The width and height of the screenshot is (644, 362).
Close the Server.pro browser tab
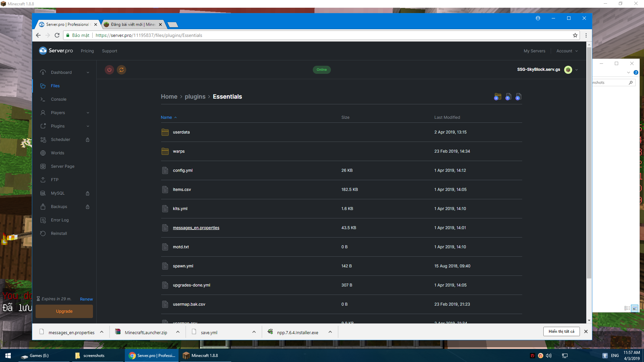(x=96, y=24)
